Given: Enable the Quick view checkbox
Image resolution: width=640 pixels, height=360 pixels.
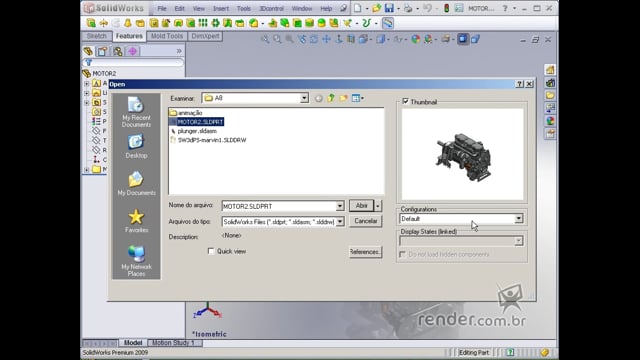Looking at the screenshot, I should point(211,251).
